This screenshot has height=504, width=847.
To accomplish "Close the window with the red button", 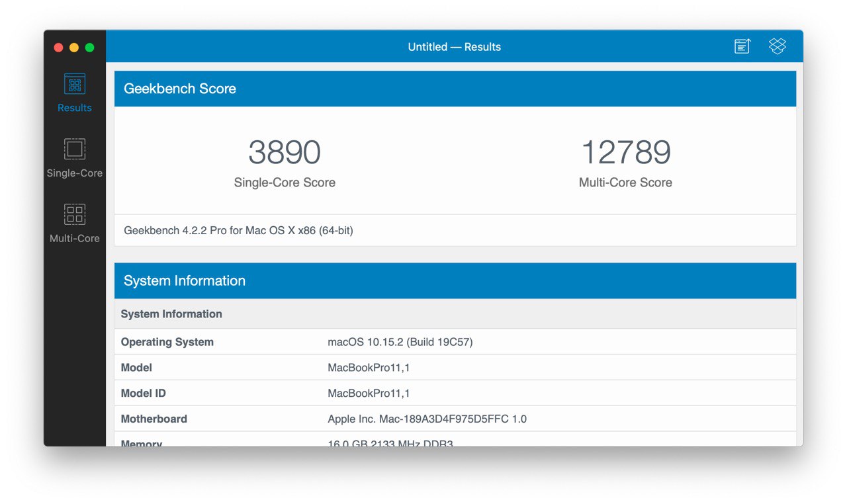I will click(58, 48).
